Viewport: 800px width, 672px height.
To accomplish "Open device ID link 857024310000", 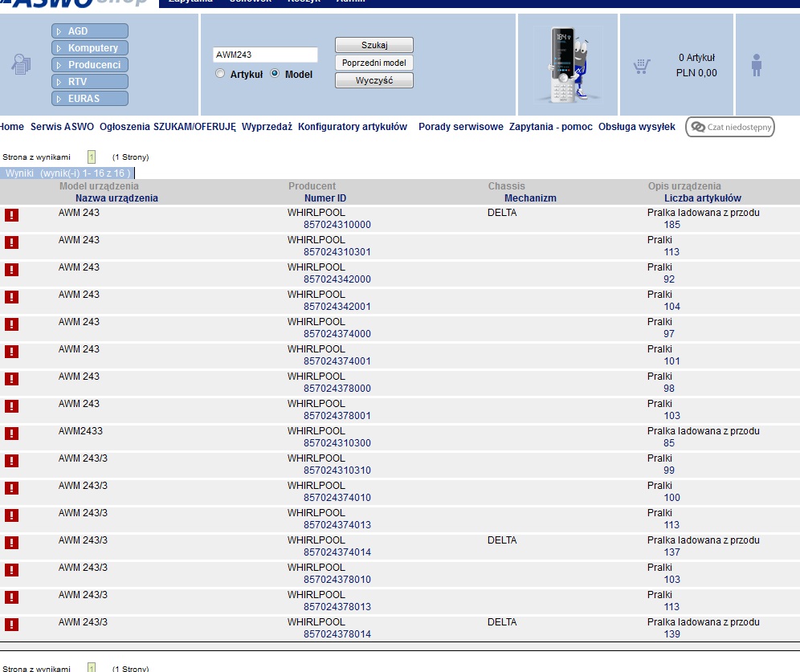I will coord(337,225).
